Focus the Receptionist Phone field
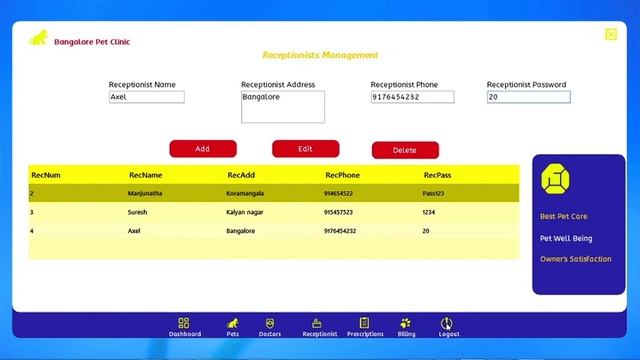The image size is (640, 360). [x=412, y=97]
